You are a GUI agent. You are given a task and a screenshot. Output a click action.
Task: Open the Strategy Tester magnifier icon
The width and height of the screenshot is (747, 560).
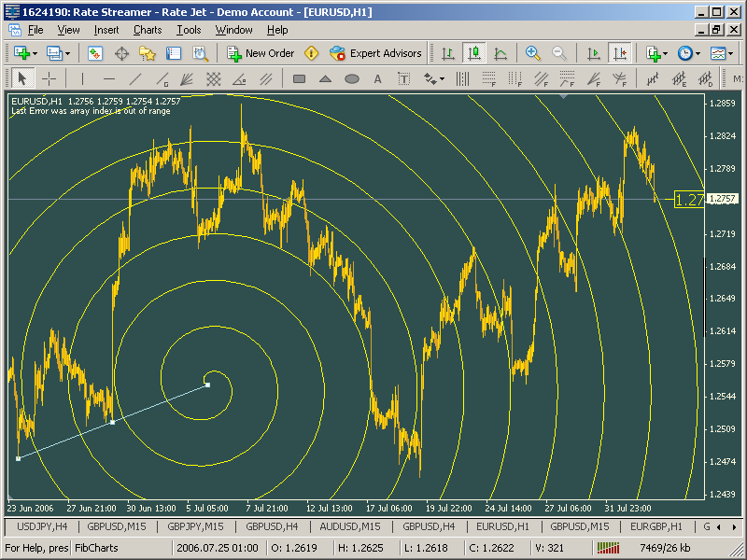[200, 53]
